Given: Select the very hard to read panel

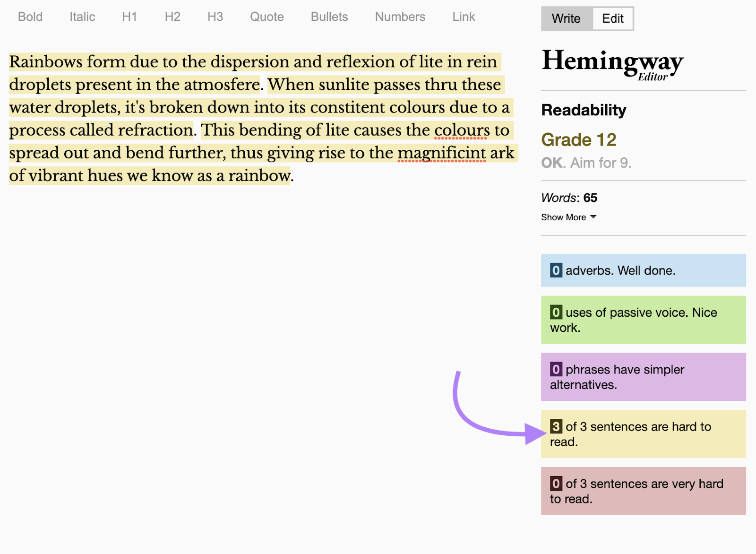Looking at the screenshot, I should (x=644, y=491).
